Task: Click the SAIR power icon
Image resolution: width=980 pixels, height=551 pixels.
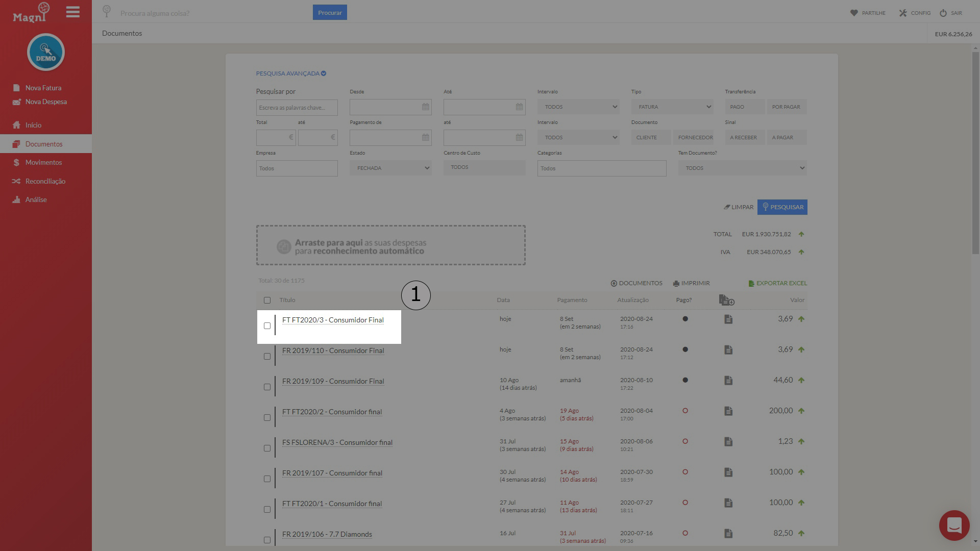Action: tap(943, 13)
